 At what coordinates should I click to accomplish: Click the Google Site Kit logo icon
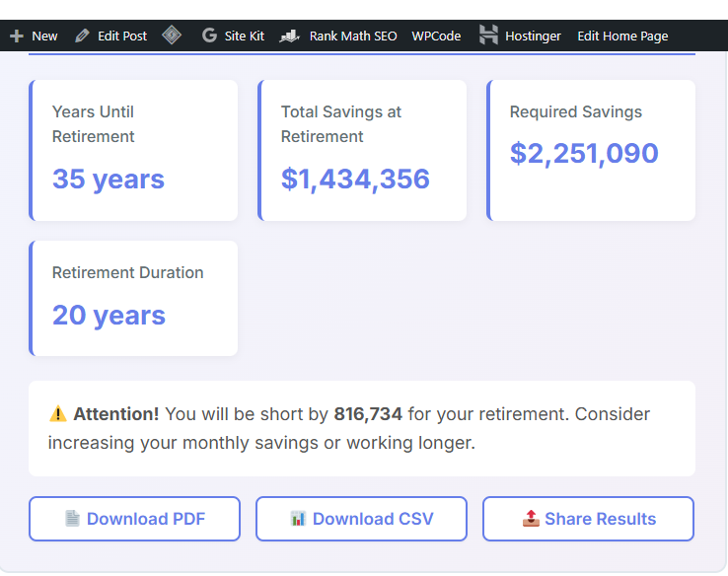[x=209, y=36]
